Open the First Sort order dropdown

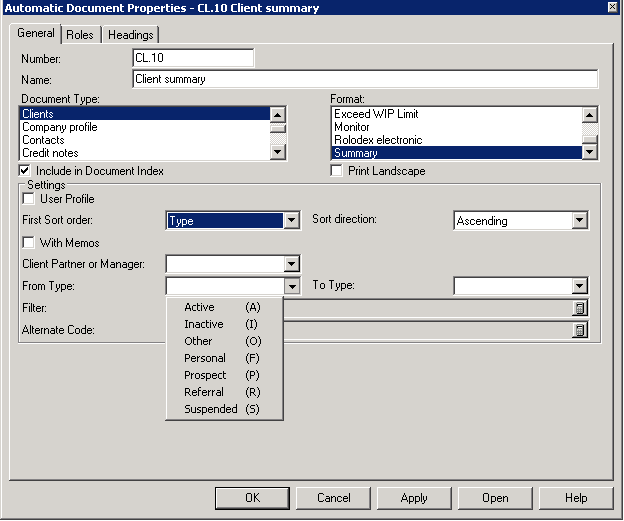pyautogui.click(x=291, y=221)
